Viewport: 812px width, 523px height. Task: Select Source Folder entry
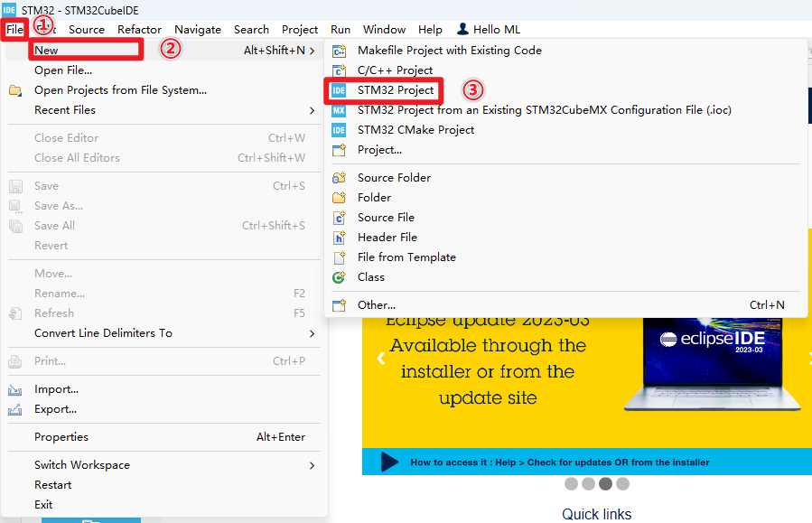pos(565,178)
